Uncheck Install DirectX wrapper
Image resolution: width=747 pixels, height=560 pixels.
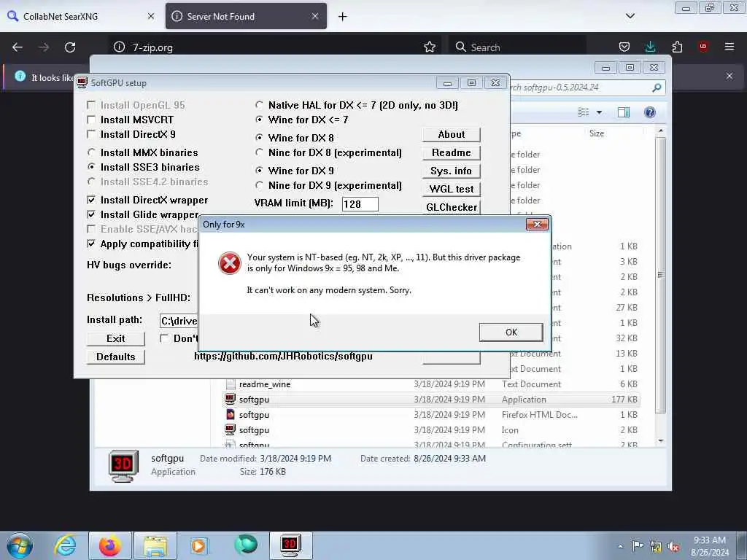click(x=91, y=200)
